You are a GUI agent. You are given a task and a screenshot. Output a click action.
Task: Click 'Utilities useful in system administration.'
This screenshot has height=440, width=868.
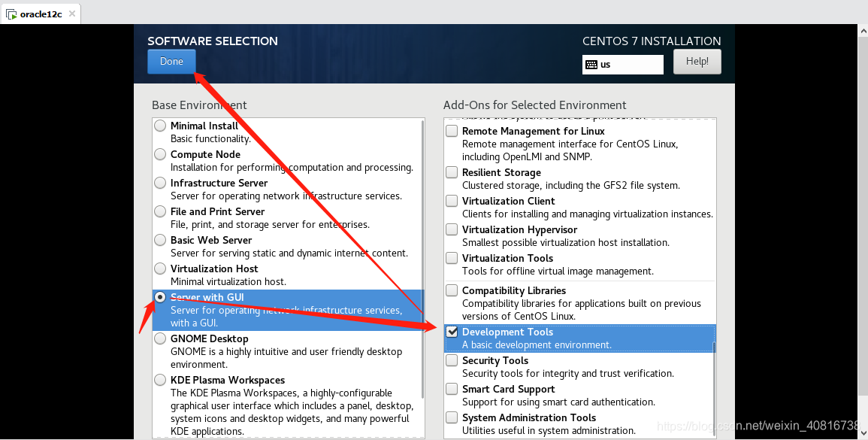pos(549,430)
